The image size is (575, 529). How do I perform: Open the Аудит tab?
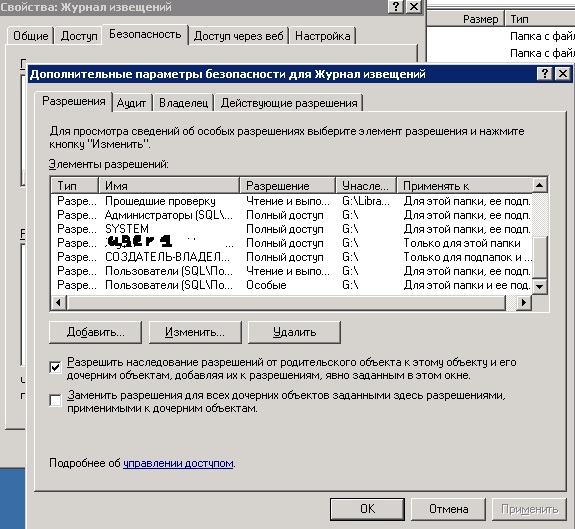coord(131,103)
